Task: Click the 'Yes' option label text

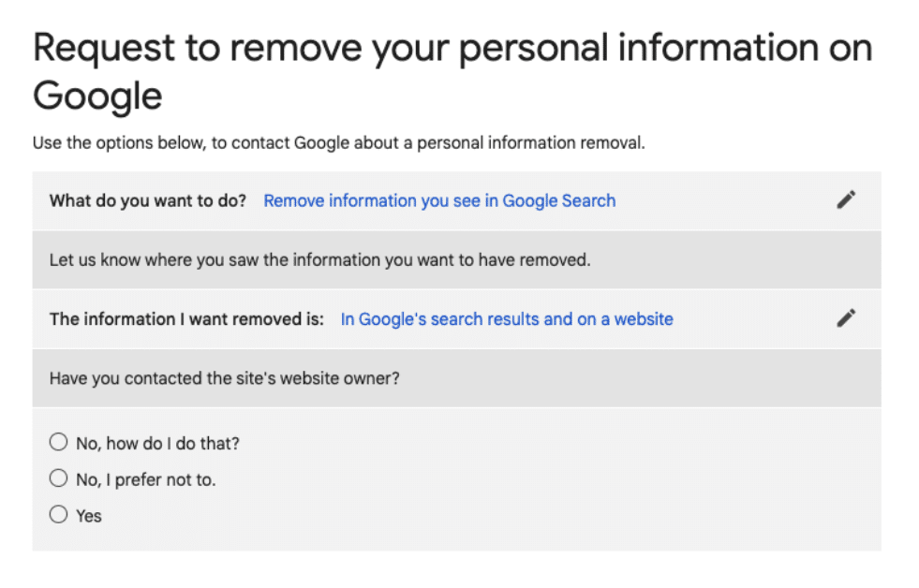Action: 89,516
